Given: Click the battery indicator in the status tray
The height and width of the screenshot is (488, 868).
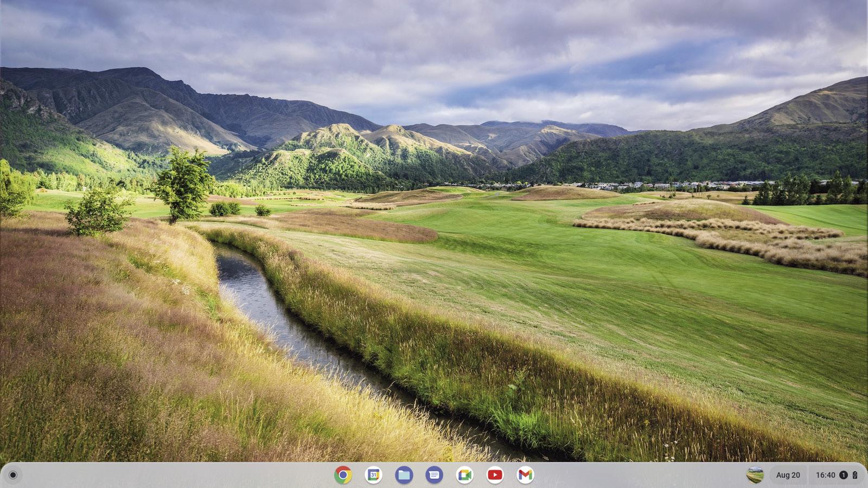Looking at the screenshot, I should coord(855,475).
